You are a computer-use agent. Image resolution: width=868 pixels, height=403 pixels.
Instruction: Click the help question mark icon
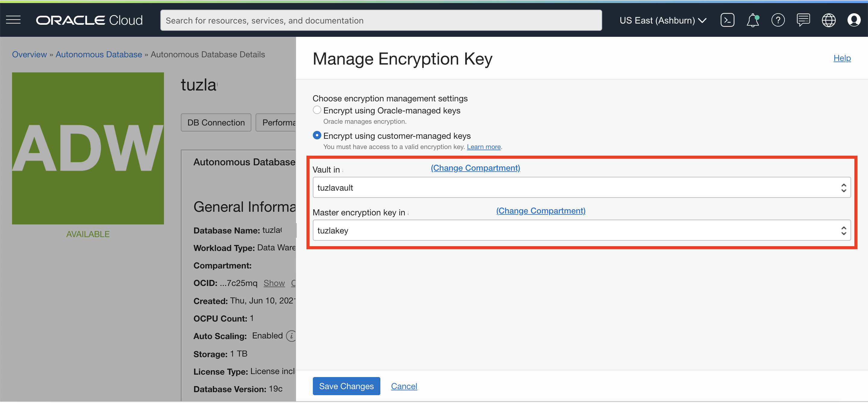click(777, 20)
